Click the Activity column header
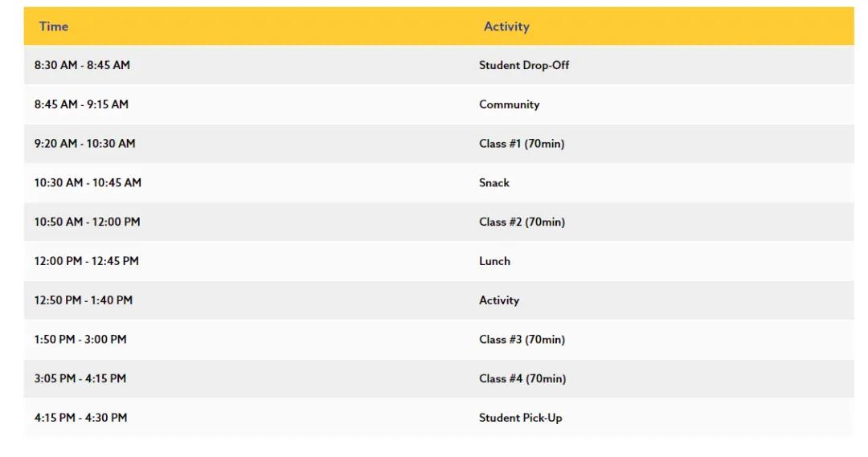This screenshot has width=868, height=457. [506, 27]
